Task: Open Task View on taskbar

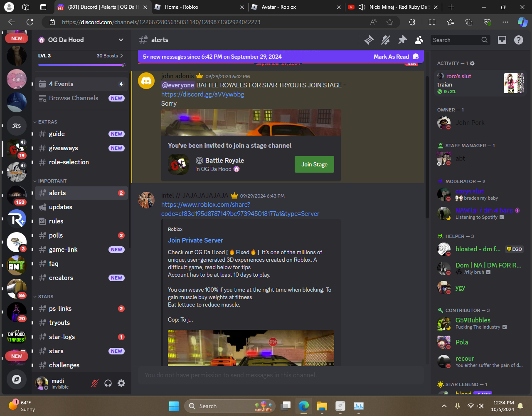Action: (x=286, y=406)
